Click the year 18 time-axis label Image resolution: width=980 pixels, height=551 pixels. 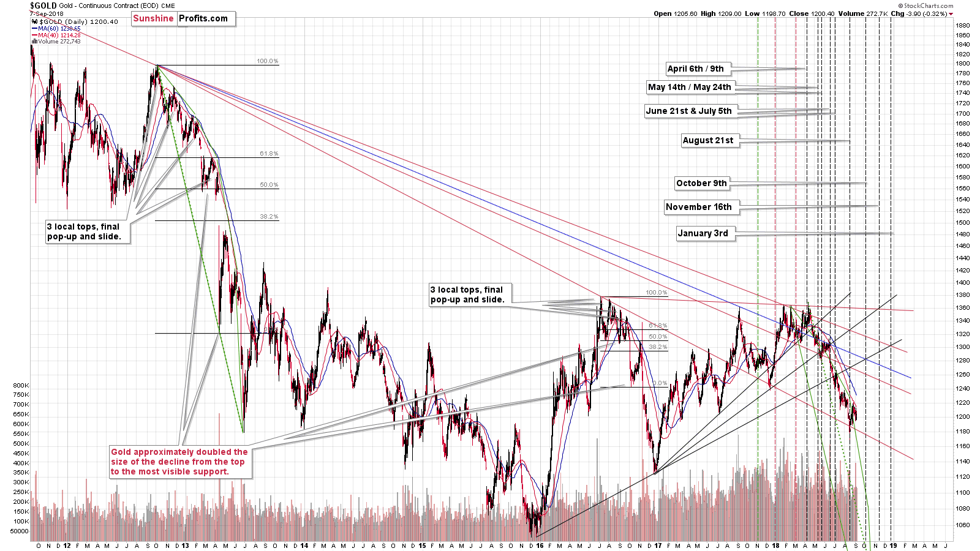pyautogui.click(x=775, y=545)
